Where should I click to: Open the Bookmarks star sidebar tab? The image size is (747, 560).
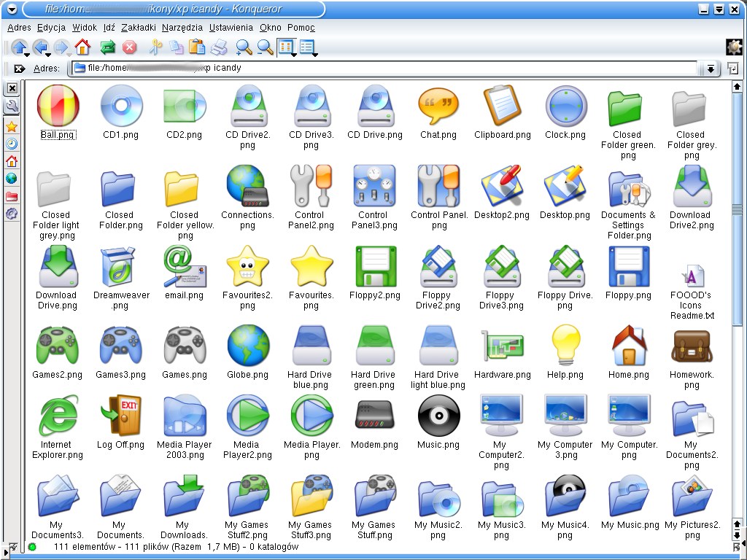tap(12, 127)
